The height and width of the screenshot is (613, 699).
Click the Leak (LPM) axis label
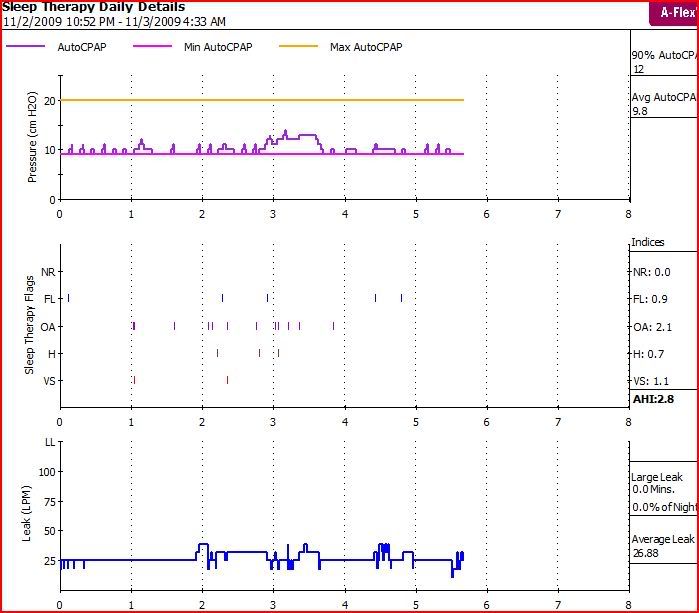coord(30,520)
